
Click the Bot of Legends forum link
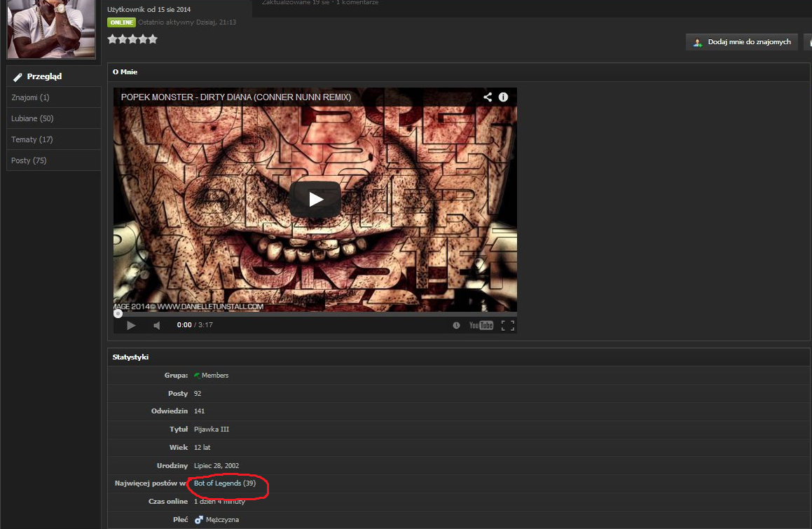[x=217, y=483]
